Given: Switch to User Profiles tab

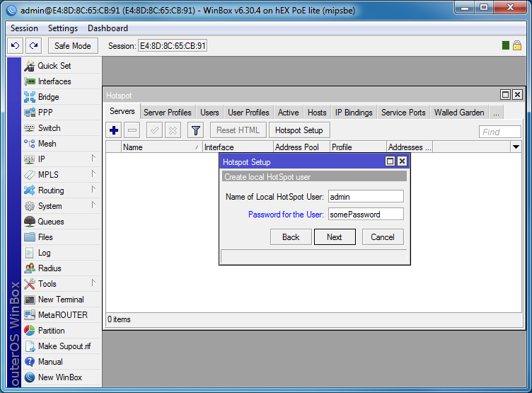Looking at the screenshot, I should pyautogui.click(x=248, y=113).
